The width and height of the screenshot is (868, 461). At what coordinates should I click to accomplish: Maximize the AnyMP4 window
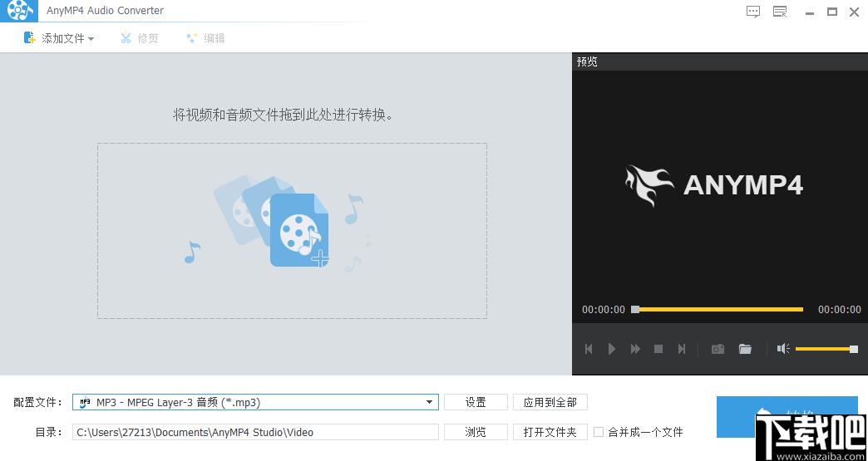[x=832, y=12]
